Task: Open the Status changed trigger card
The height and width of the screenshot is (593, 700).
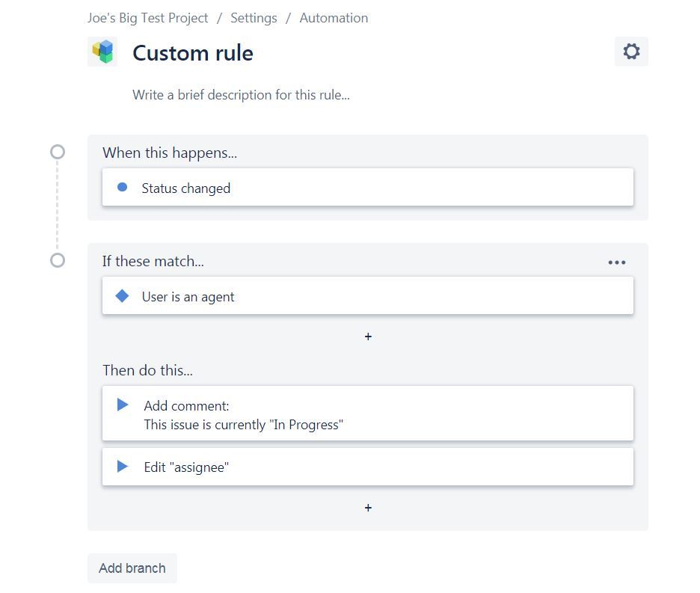Action: pyautogui.click(x=368, y=188)
